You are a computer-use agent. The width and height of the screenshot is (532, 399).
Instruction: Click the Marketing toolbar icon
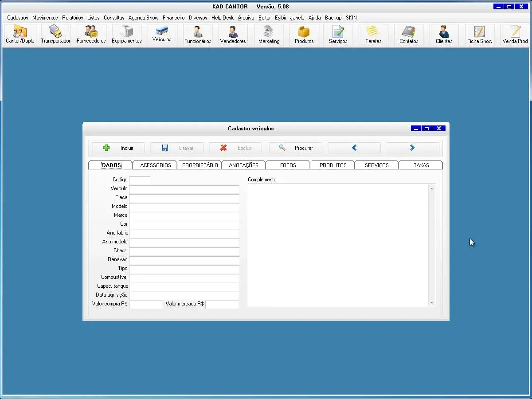(269, 35)
